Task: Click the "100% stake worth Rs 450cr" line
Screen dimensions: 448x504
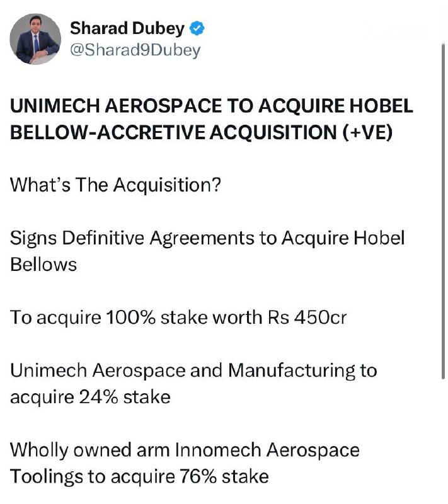Action: [x=178, y=317]
